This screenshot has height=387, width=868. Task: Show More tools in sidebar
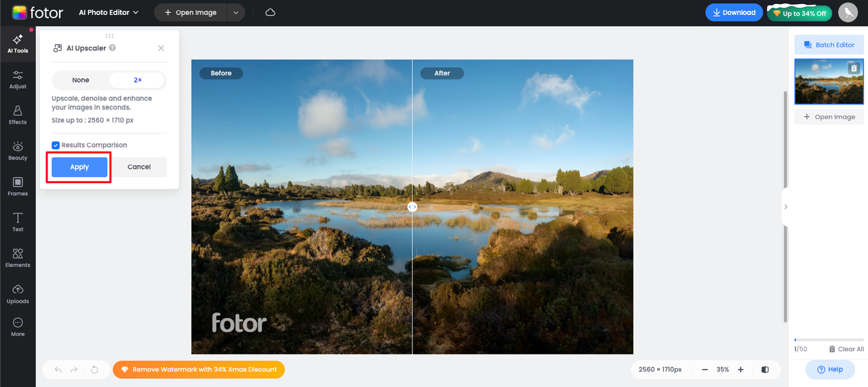click(18, 327)
